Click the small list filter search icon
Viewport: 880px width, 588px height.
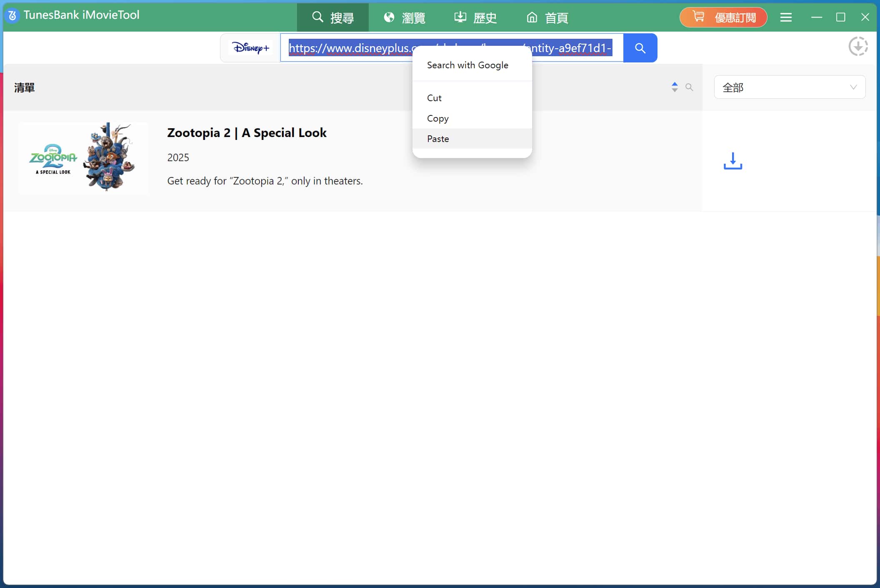click(689, 87)
